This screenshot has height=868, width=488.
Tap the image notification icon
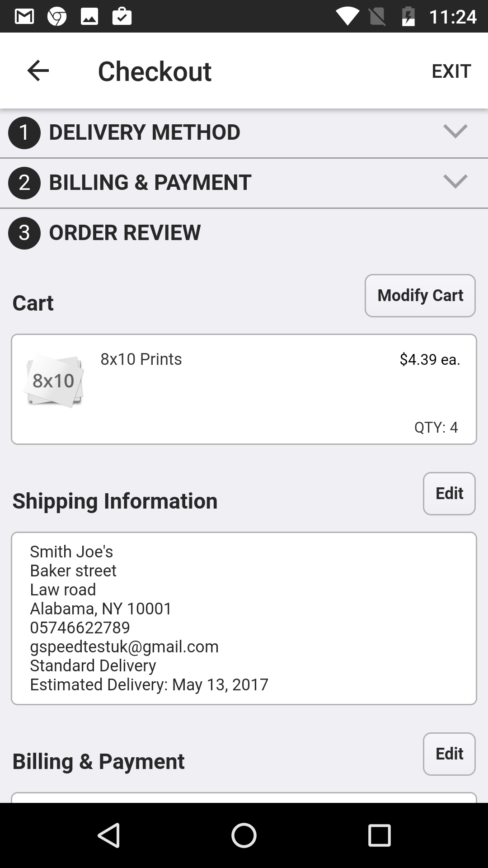(89, 17)
